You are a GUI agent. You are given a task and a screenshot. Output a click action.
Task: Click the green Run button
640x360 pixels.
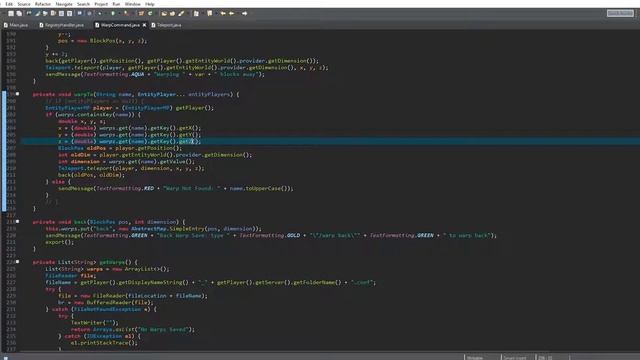coord(113,13)
